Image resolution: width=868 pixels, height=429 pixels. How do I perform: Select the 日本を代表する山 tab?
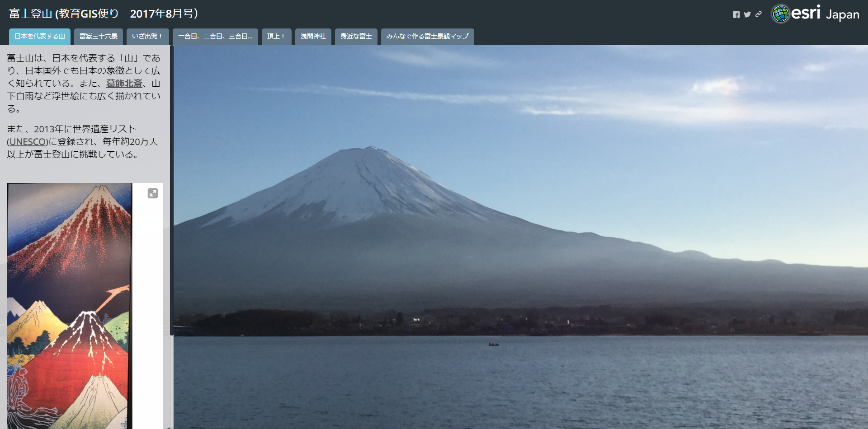pos(40,37)
